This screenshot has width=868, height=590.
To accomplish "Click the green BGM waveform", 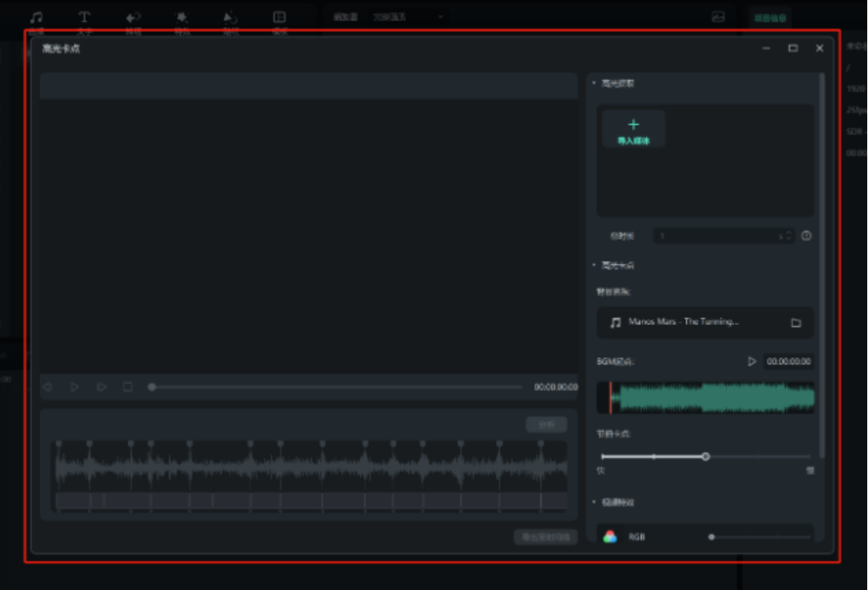I will pyautogui.click(x=713, y=398).
